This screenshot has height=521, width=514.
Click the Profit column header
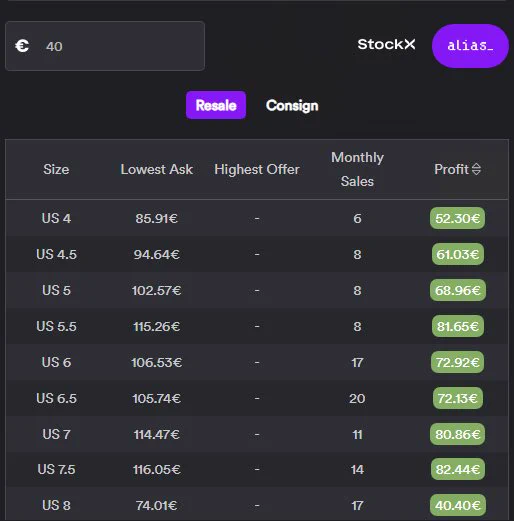pos(451,169)
